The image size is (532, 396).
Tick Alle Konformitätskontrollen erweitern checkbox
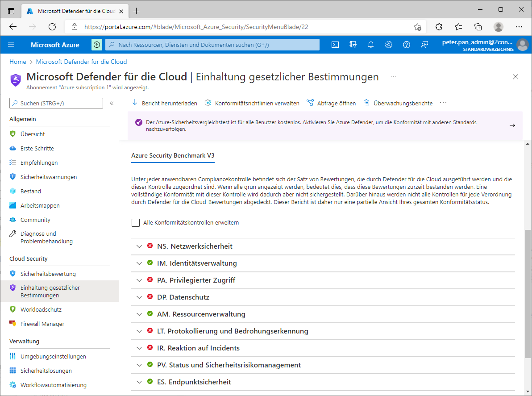pos(136,223)
